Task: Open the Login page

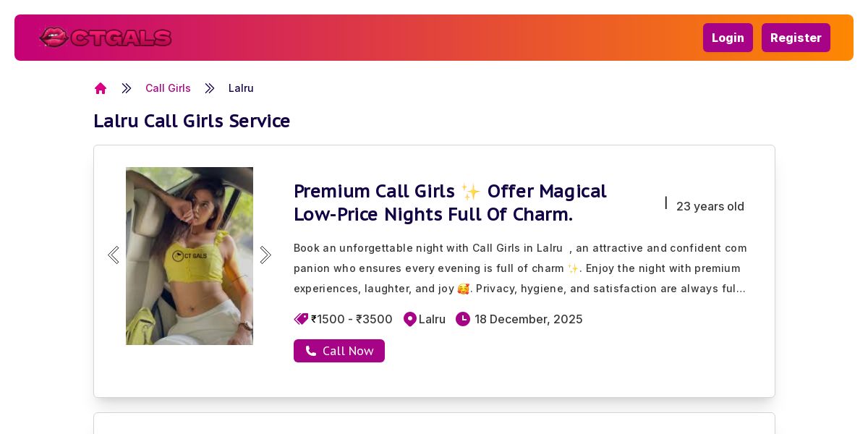Action: point(728,38)
